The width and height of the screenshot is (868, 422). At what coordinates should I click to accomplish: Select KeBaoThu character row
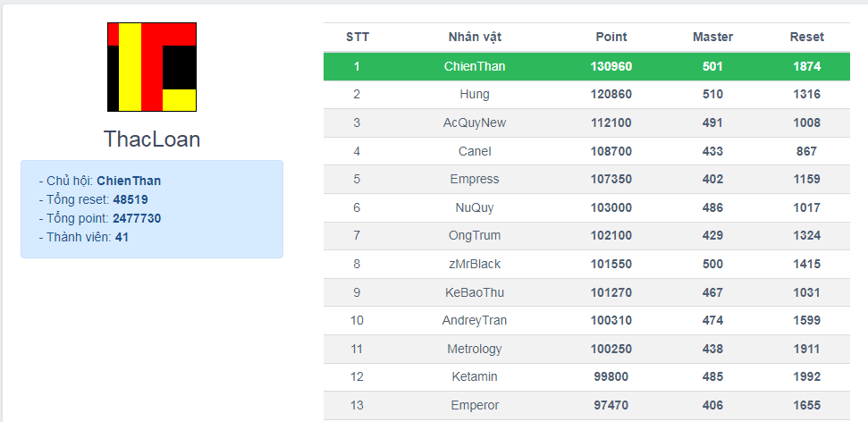pyautogui.click(x=475, y=292)
